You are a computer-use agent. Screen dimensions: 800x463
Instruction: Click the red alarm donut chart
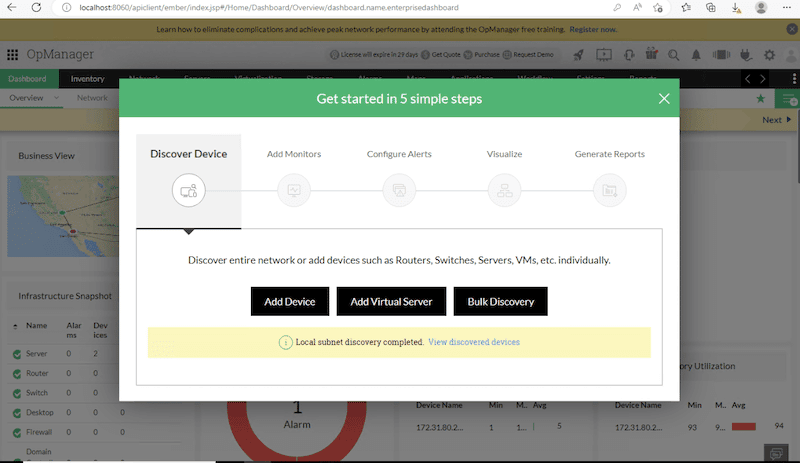click(296, 429)
